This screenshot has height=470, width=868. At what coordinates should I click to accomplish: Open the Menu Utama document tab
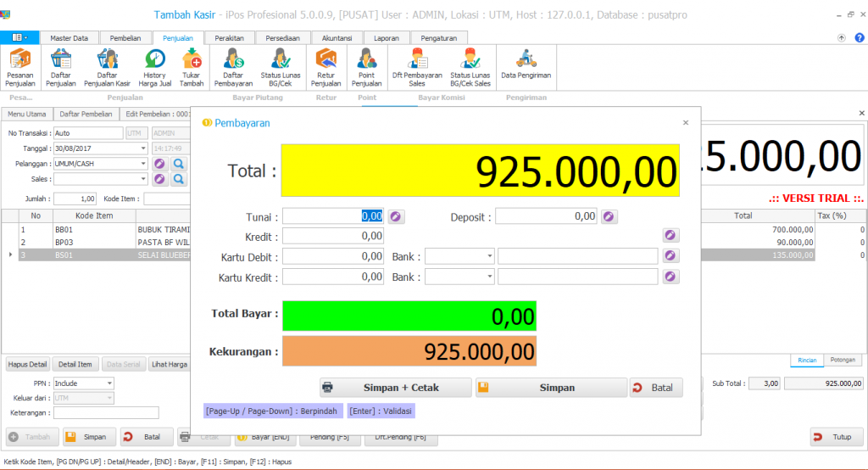click(x=26, y=115)
